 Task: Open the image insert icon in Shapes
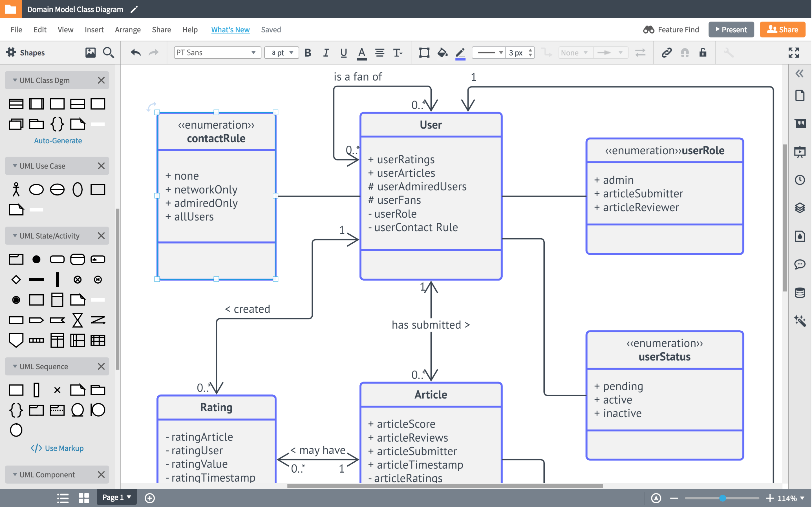(x=90, y=53)
